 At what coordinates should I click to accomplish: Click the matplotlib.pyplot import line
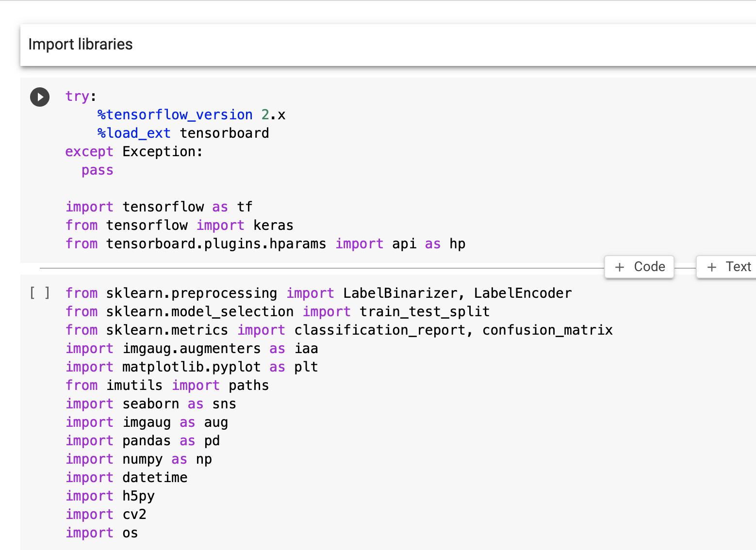coord(192,367)
